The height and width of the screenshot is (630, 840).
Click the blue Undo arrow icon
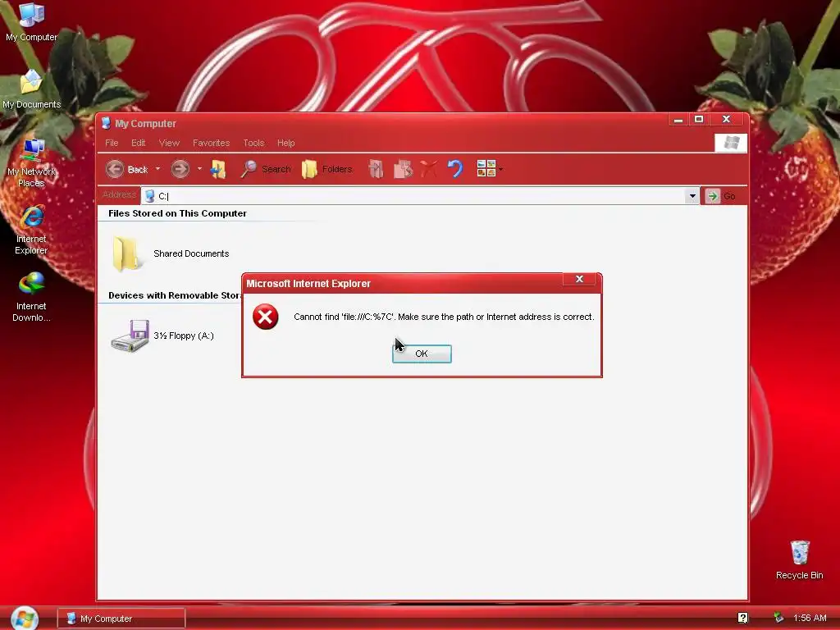454,169
